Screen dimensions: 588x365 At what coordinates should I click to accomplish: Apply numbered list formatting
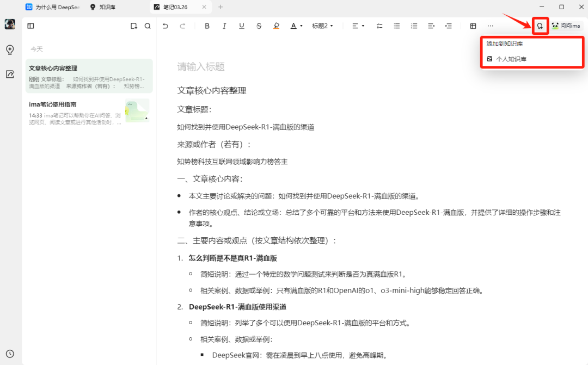[x=414, y=26]
